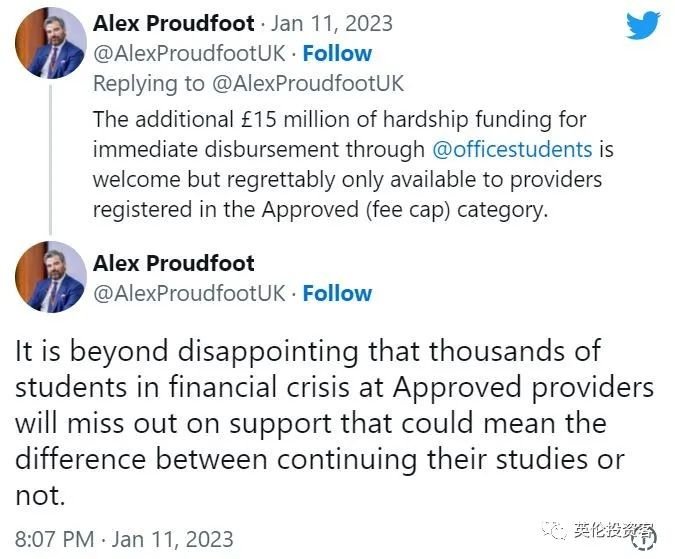Click the '8:07 PM · Jan 11, 2023' timestamp
The image size is (675, 559).
click(x=124, y=539)
